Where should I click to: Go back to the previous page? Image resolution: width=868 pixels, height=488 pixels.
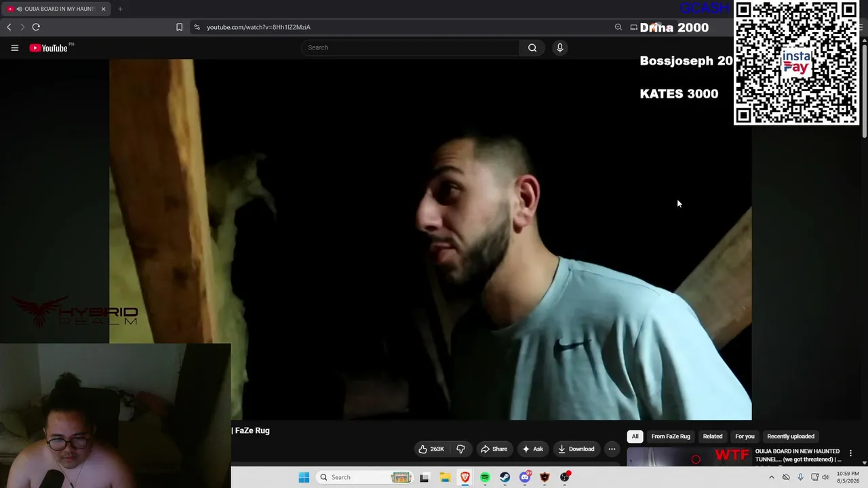click(x=9, y=27)
